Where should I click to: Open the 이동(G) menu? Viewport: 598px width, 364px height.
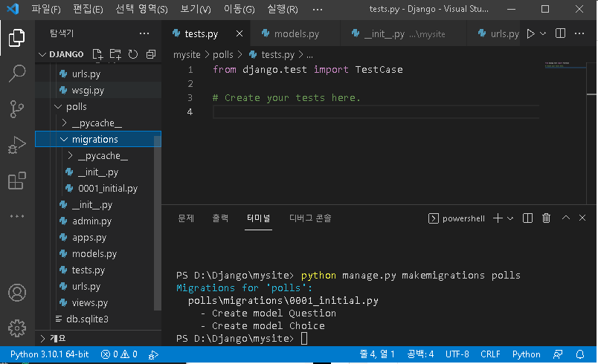239,9
